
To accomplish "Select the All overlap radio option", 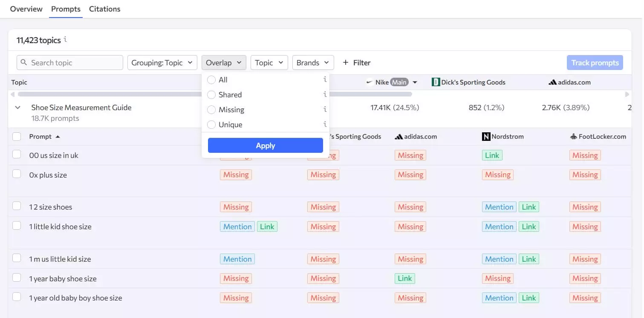I will click(211, 80).
